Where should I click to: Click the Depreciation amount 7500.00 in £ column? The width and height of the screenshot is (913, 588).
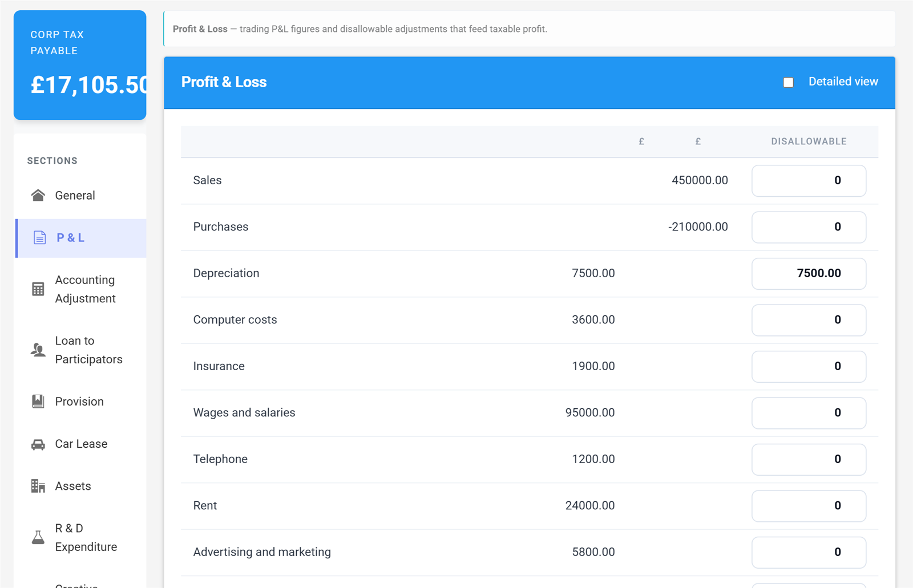click(x=593, y=273)
